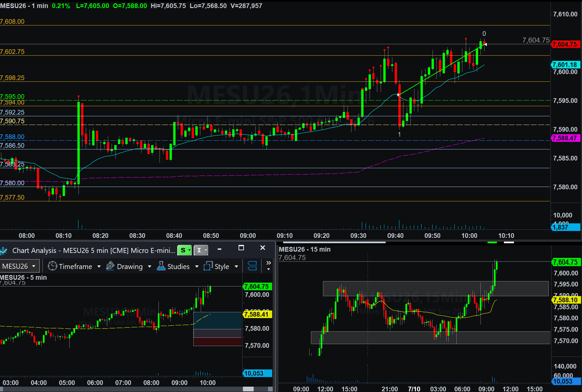This screenshot has height=392, width=582.
Task: Click the gray I interval-link button
Action: [x=201, y=250]
